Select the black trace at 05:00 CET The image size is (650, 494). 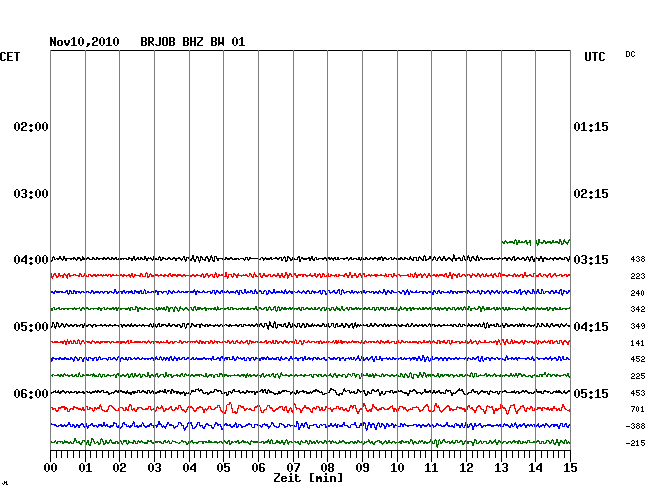click(x=310, y=325)
